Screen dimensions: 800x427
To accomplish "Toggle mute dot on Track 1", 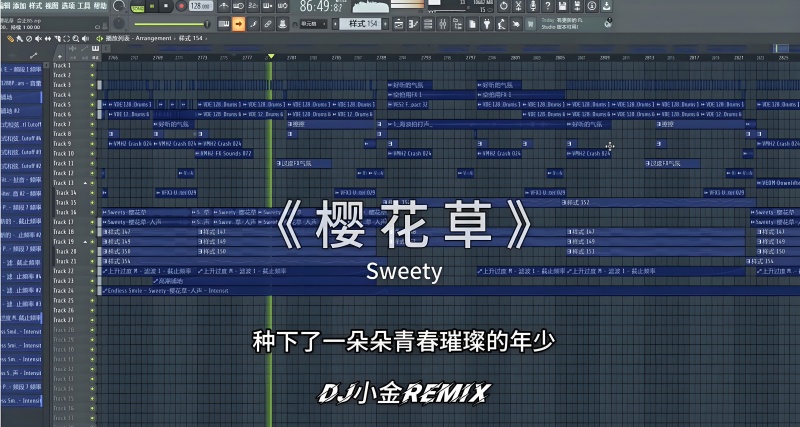I will pyautogui.click(x=92, y=65).
